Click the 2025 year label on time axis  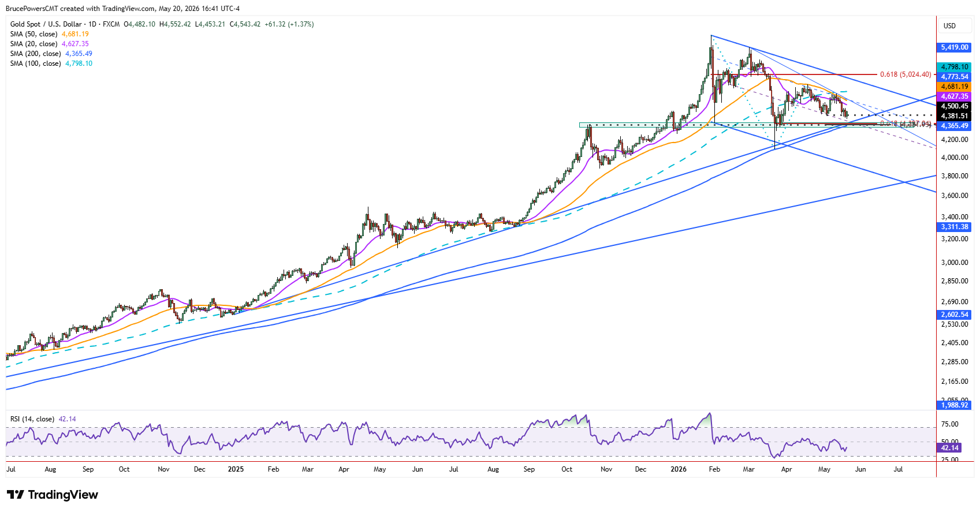(236, 469)
